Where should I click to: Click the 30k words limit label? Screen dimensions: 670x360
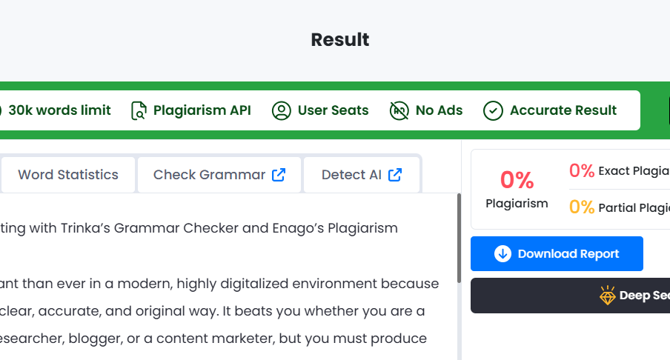pos(59,111)
